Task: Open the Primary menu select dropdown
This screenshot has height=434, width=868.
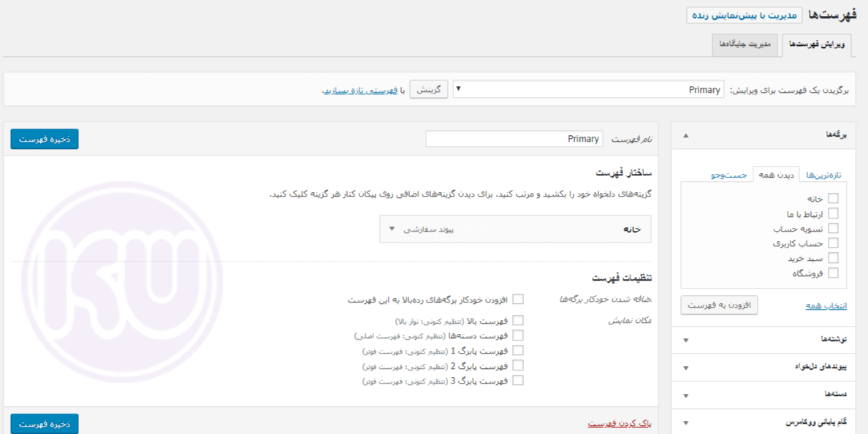Action: coord(588,90)
